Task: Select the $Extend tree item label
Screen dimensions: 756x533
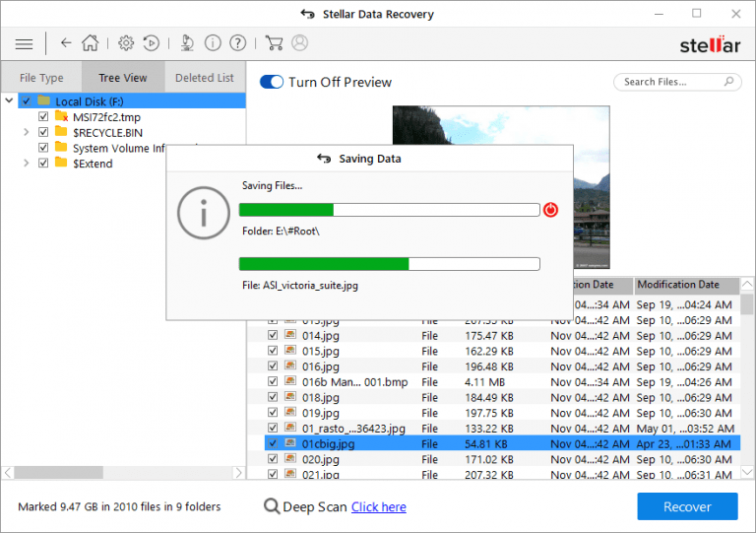Action: (x=93, y=164)
